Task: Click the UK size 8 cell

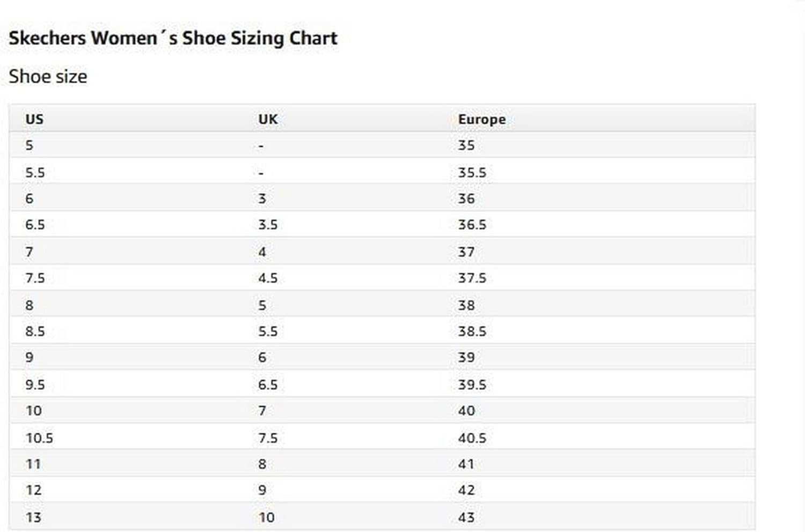Action: (x=262, y=464)
